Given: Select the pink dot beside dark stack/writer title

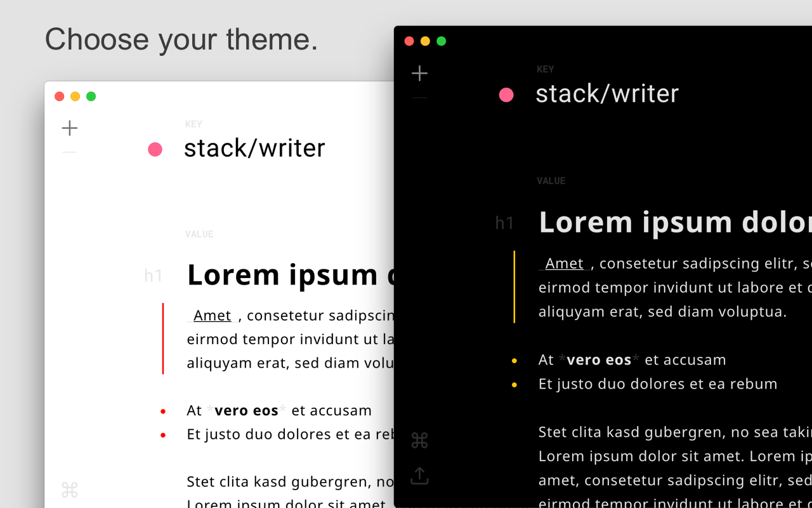Looking at the screenshot, I should 506,95.
